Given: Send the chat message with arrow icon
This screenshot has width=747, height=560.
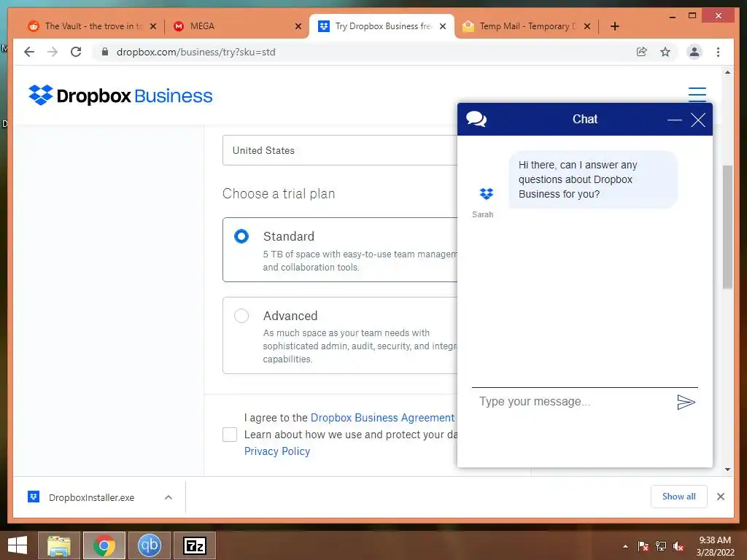Looking at the screenshot, I should click(686, 402).
